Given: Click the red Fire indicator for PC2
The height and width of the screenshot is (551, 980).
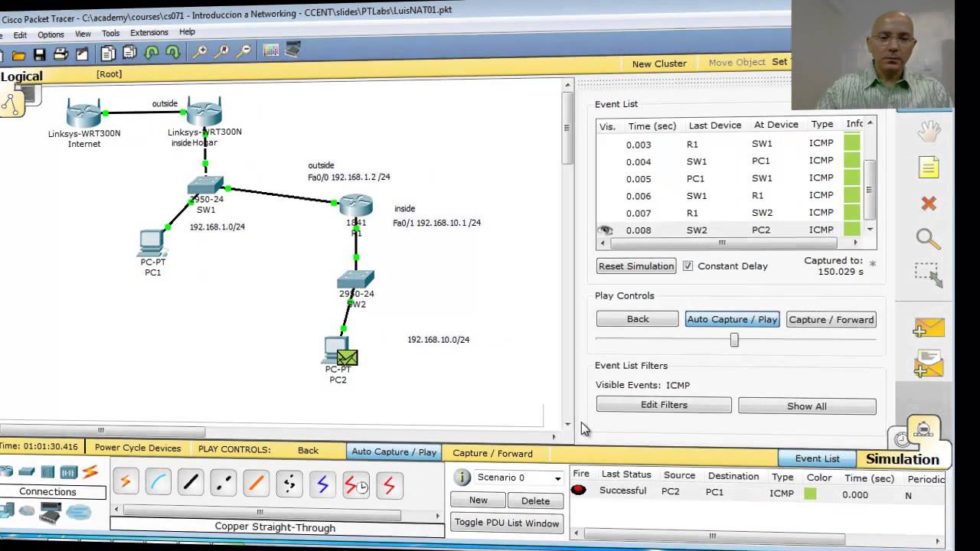Looking at the screenshot, I should [x=579, y=491].
